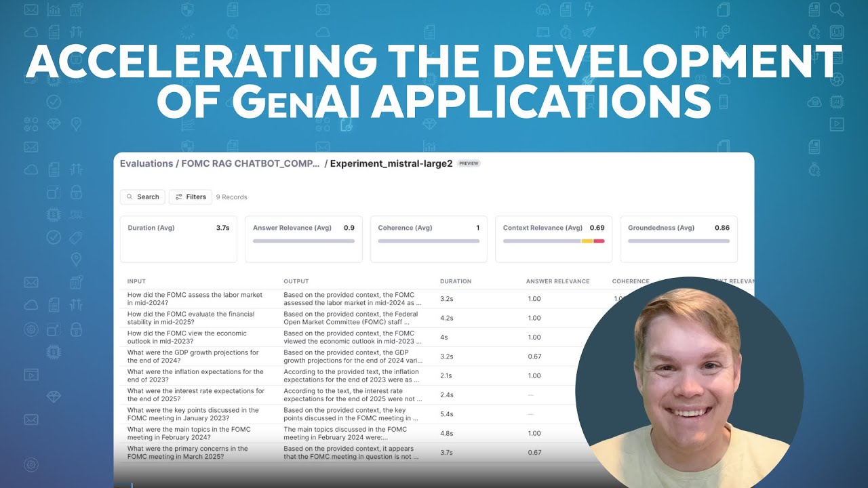The width and height of the screenshot is (868, 488).
Task: Click the 4.2s duration value
Action: [448, 318]
